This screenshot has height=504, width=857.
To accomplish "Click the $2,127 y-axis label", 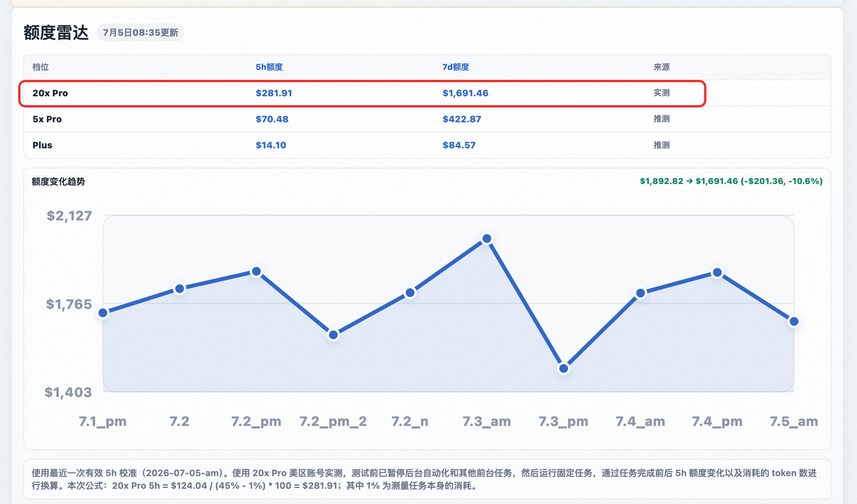I will [69, 216].
